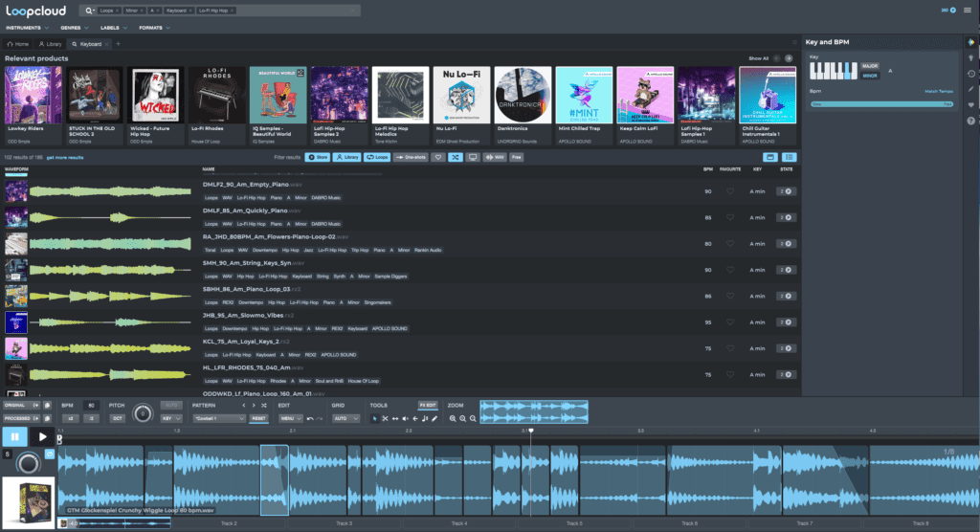This screenshot has height=532, width=980.
Task: Toggle the Loops filter
Action: [x=377, y=158]
